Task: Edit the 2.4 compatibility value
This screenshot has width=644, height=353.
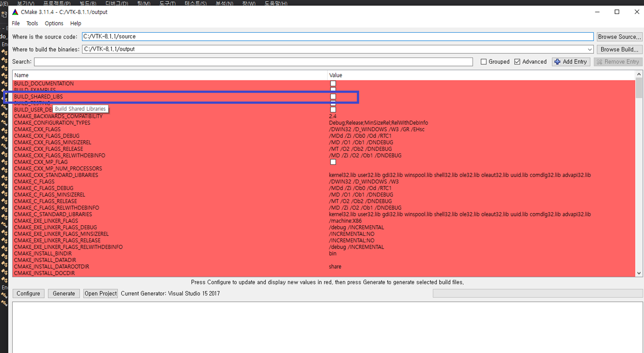Action: (x=333, y=116)
